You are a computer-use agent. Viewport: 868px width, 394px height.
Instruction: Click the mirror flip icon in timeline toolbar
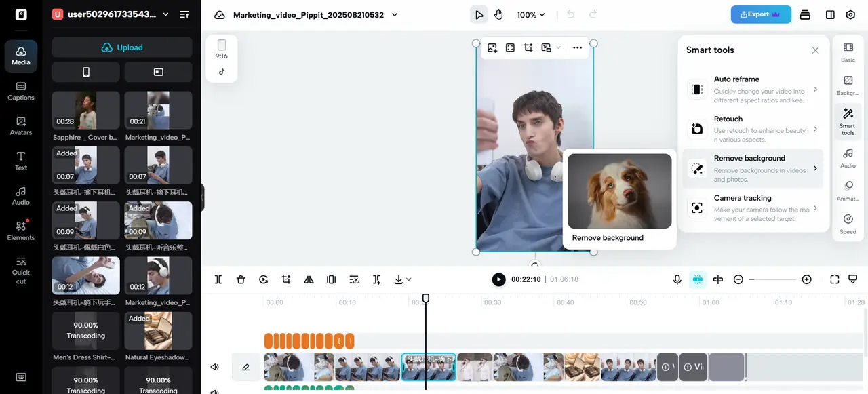pyautogui.click(x=309, y=279)
